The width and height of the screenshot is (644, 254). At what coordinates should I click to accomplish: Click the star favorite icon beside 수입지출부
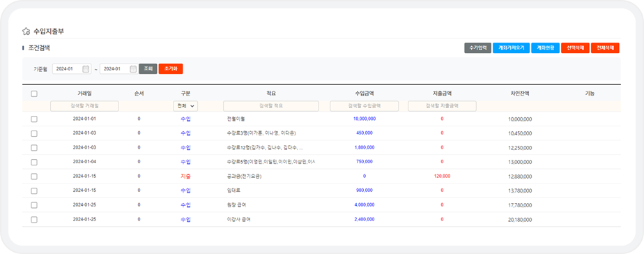(26, 31)
